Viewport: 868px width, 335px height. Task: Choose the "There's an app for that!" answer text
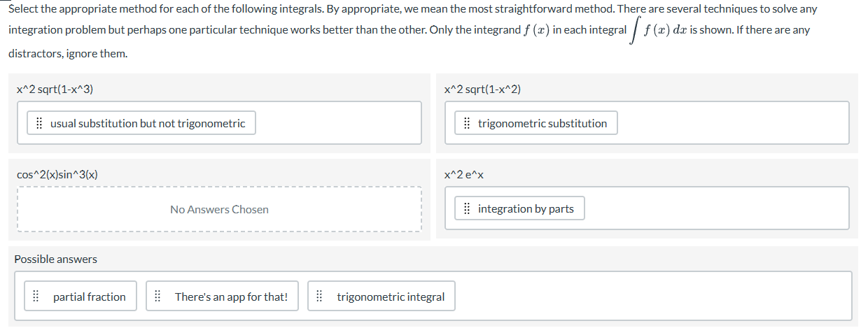click(231, 297)
